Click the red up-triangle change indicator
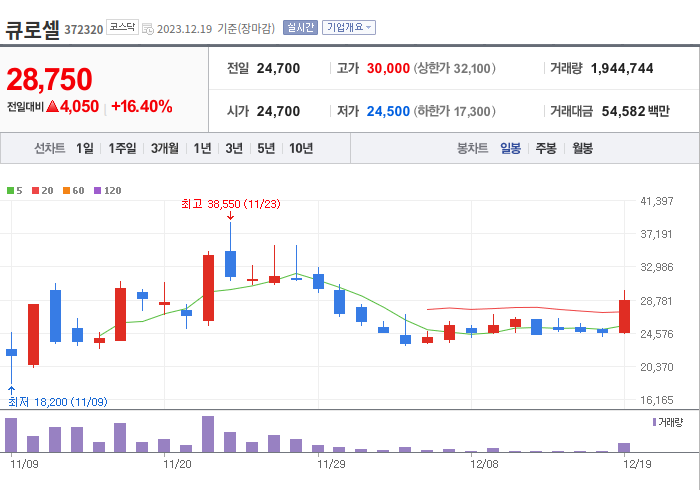The height and width of the screenshot is (490, 700). tap(53, 106)
